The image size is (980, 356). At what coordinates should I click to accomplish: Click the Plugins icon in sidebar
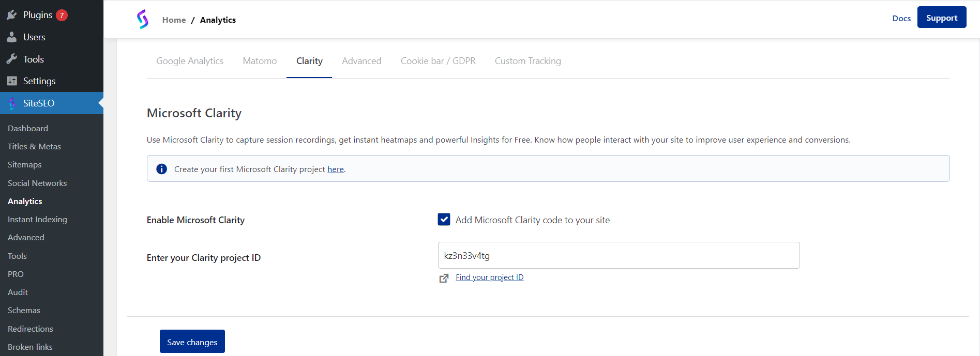coord(12,15)
